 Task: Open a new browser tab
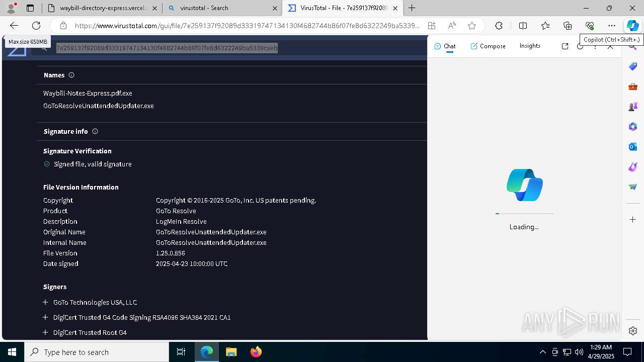click(x=412, y=8)
